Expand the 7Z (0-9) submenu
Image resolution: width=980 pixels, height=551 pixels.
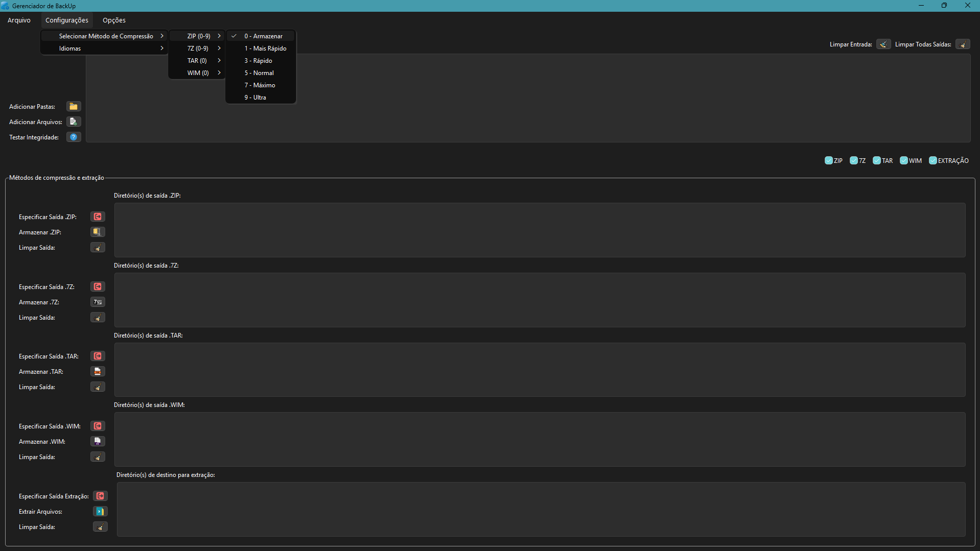point(197,48)
